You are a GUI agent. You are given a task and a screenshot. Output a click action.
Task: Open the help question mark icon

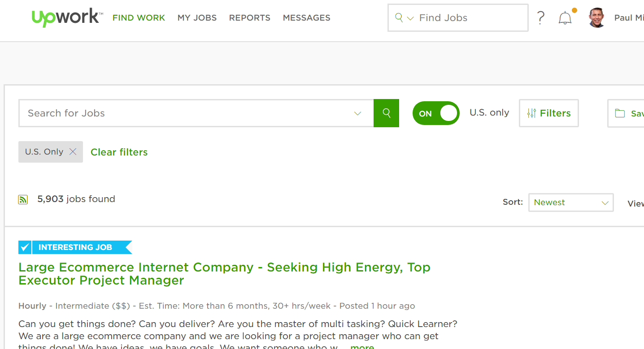click(541, 18)
